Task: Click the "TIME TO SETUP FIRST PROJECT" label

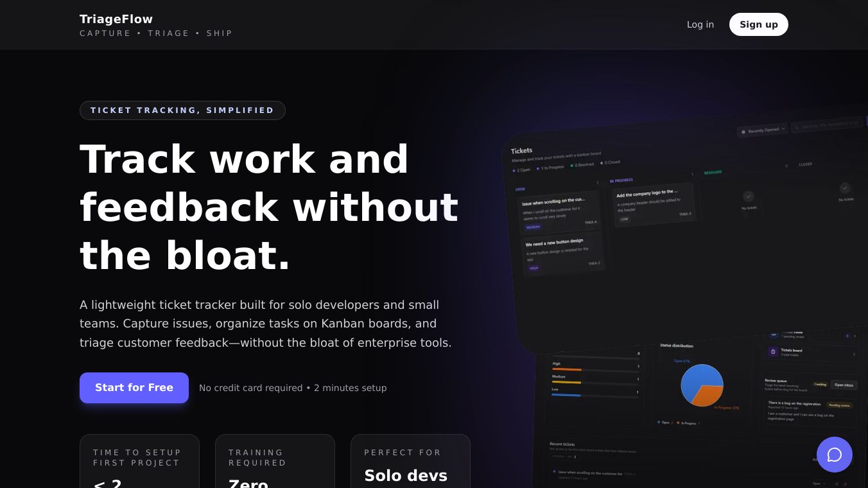Action: (x=137, y=457)
